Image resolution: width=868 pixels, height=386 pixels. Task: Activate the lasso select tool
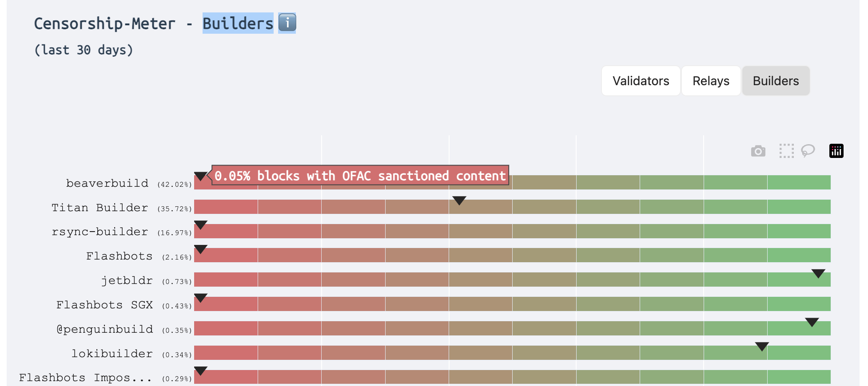(x=808, y=151)
